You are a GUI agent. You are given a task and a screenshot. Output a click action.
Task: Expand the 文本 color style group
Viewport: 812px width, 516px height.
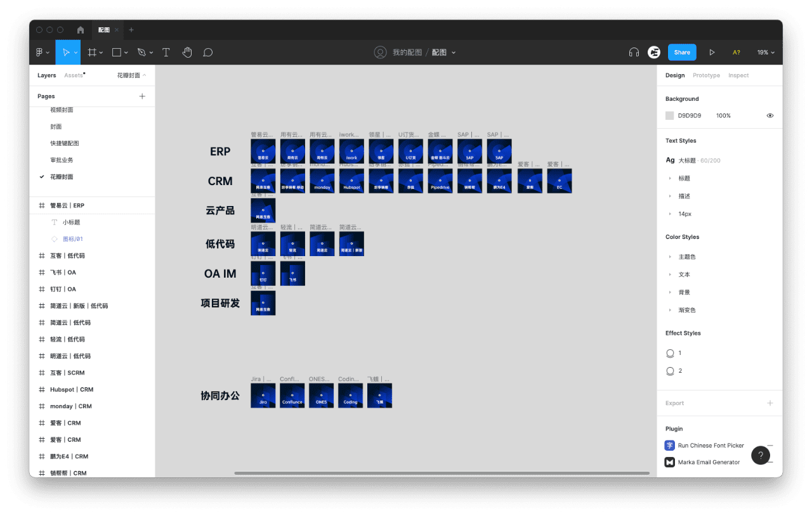(670, 274)
